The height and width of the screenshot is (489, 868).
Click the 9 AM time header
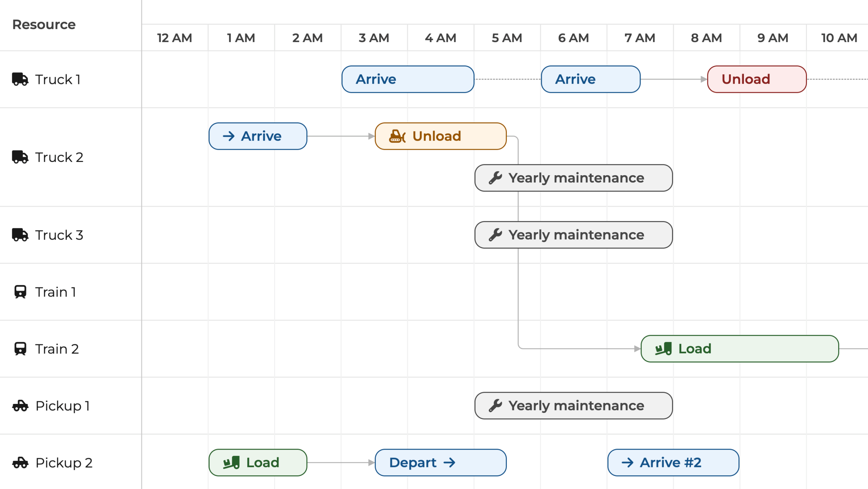click(x=773, y=38)
